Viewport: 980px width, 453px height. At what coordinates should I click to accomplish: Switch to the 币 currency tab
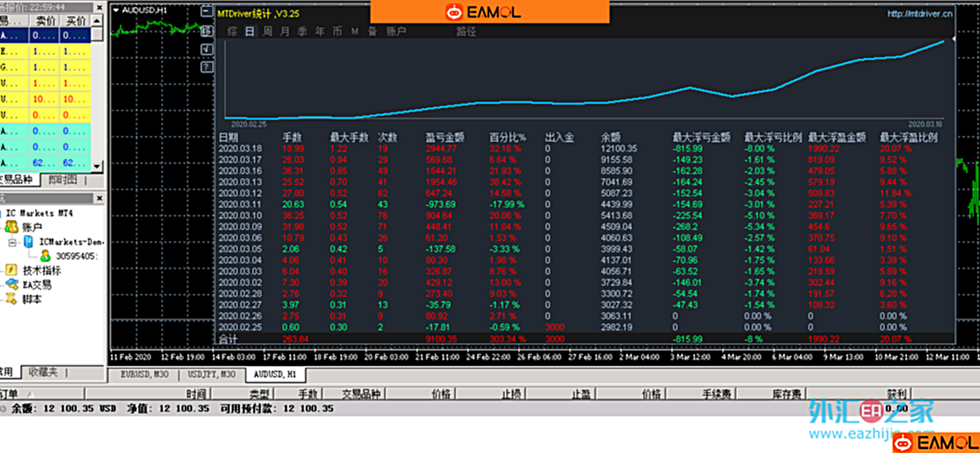[x=337, y=31]
